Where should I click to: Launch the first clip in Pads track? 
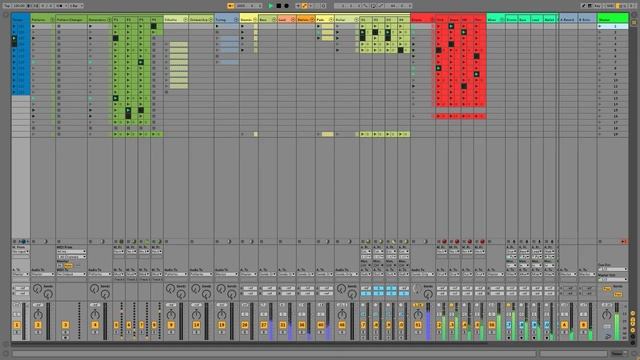318,27
